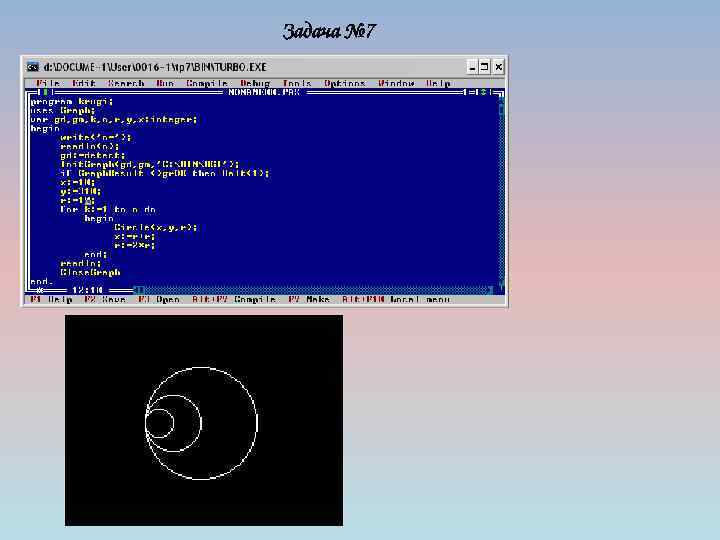Viewport: 720px width, 540px height.
Task: Open the Help menu
Action: 438,83
